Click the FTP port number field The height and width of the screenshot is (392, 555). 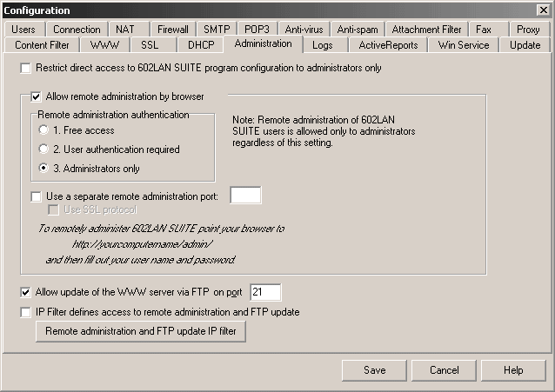pos(265,293)
